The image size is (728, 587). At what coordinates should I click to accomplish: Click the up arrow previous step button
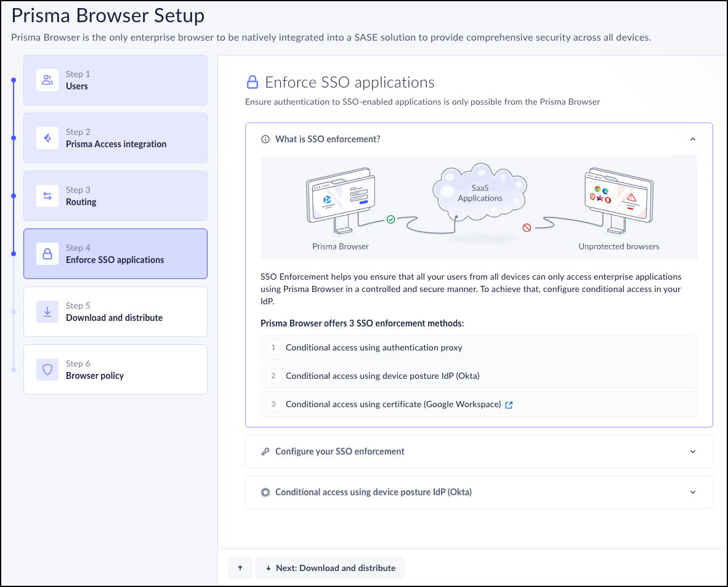click(x=240, y=568)
